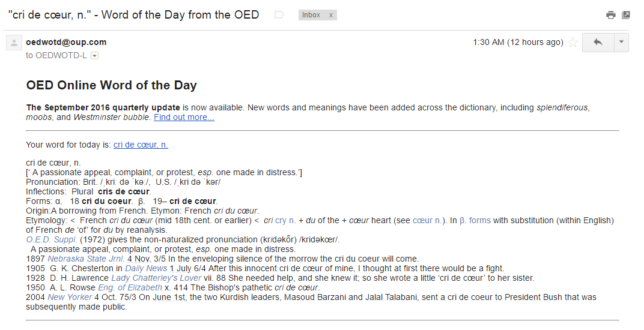Click the print all icon
Screen dimensions: 644x330
coord(611,15)
